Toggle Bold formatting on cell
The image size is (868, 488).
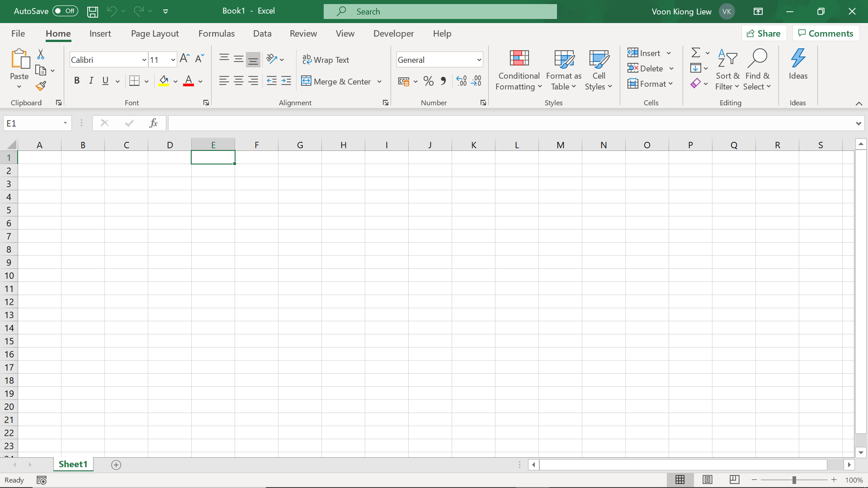76,80
